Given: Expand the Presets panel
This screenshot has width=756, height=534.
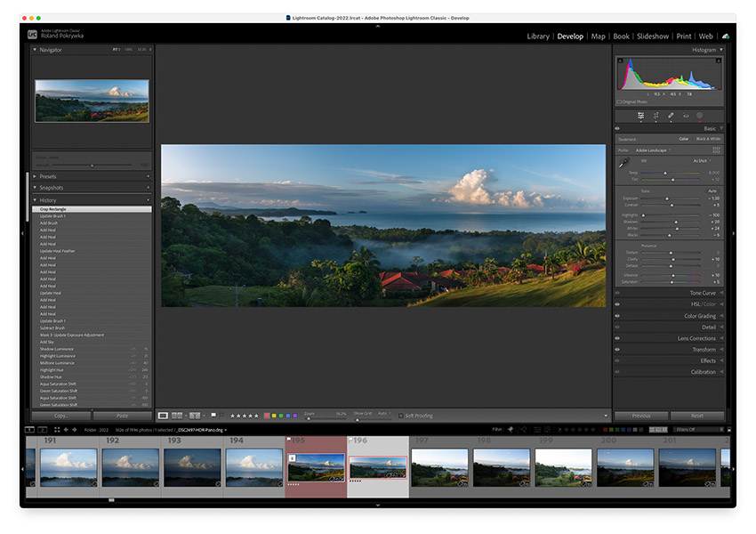Looking at the screenshot, I should tap(48, 176).
